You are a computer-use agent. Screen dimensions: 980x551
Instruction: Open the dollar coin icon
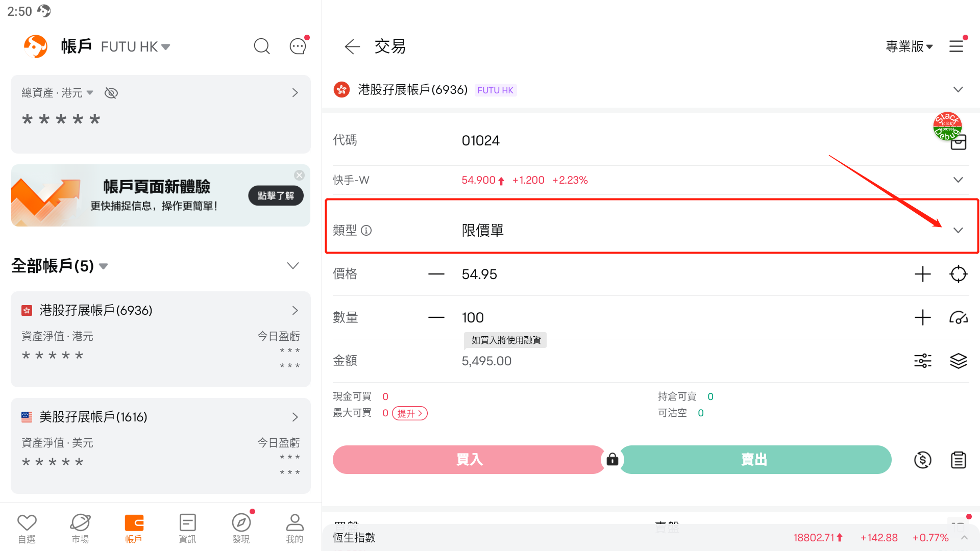point(923,460)
